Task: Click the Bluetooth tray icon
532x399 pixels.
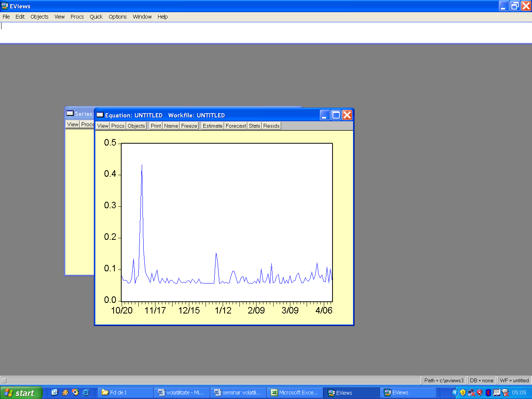Action: coord(488,393)
